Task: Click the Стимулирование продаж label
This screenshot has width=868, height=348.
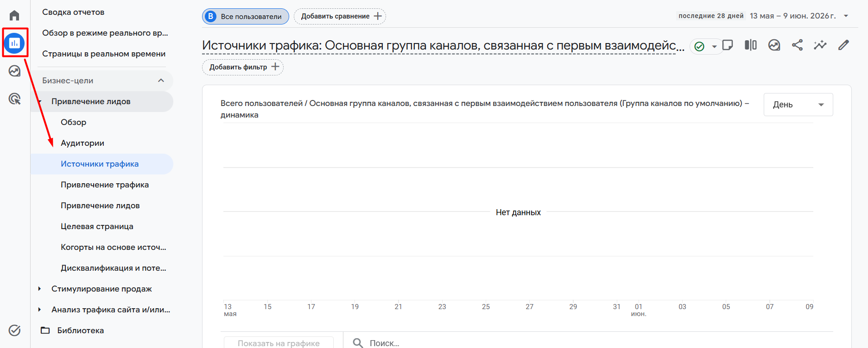Action: (x=101, y=289)
